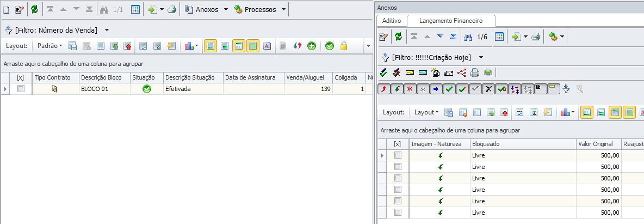
Task: Open the Layout dropdown in Anexos panel
Action: tap(426, 112)
